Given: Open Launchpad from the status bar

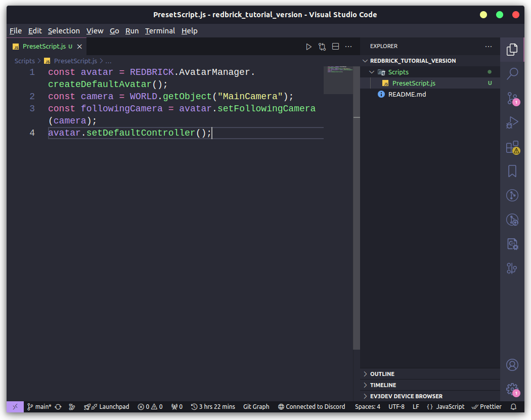Looking at the screenshot, I should click(x=107, y=406).
